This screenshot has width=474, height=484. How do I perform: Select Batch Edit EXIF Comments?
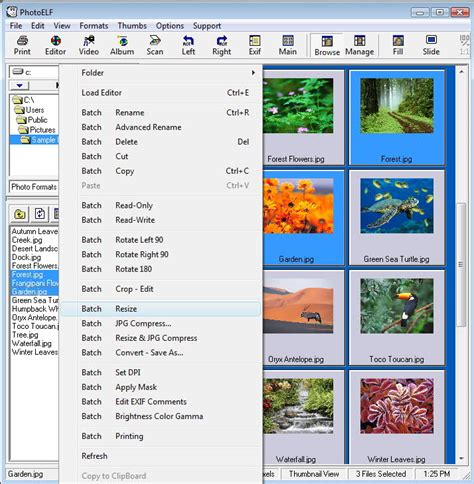pos(161,402)
